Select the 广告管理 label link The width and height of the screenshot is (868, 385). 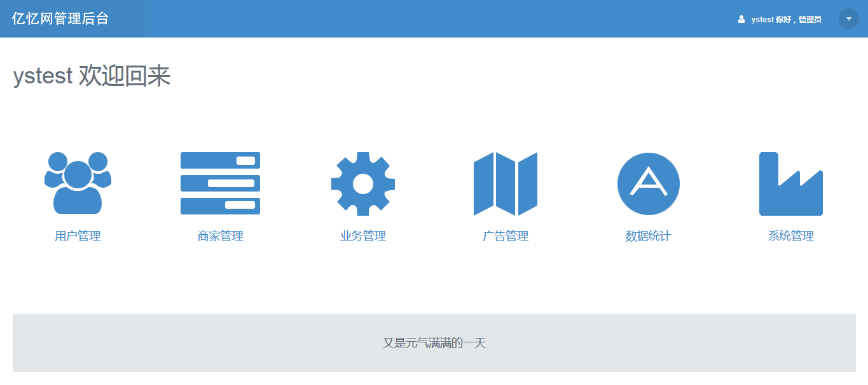[x=506, y=236]
